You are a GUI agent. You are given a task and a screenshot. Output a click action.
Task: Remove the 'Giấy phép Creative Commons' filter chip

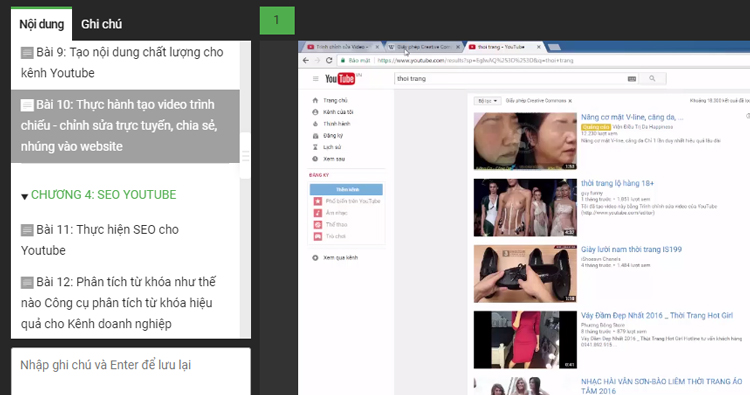pos(570,101)
